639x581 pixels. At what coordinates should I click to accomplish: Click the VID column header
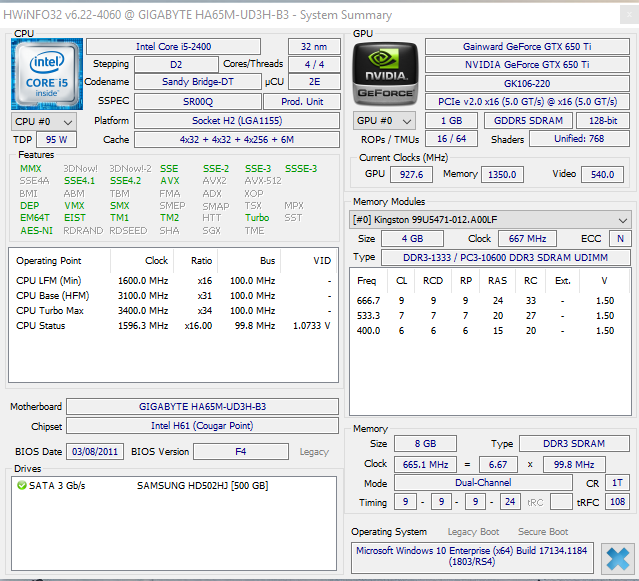322,261
